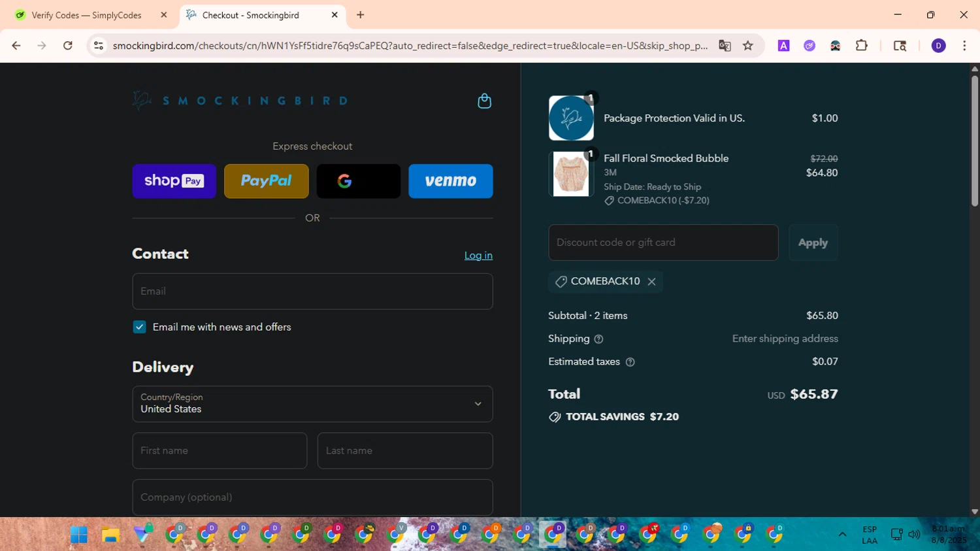Open the shopping bag cart icon

[484, 101]
